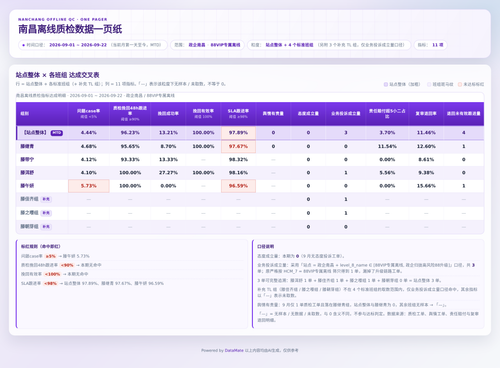This screenshot has height=368, width=500.
Task: Select the 4.44% table cell
Action: tap(89, 133)
